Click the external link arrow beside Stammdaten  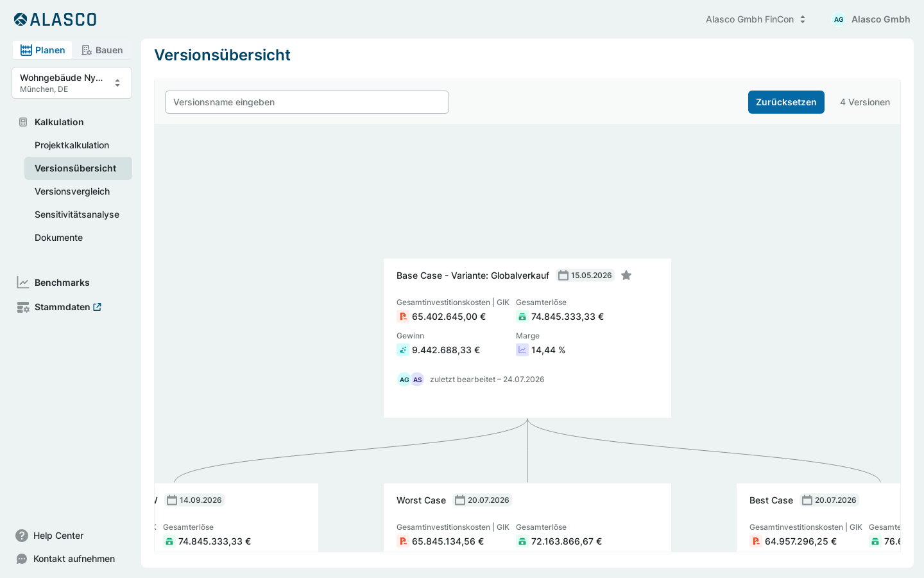pyautogui.click(x=98, y=307)
